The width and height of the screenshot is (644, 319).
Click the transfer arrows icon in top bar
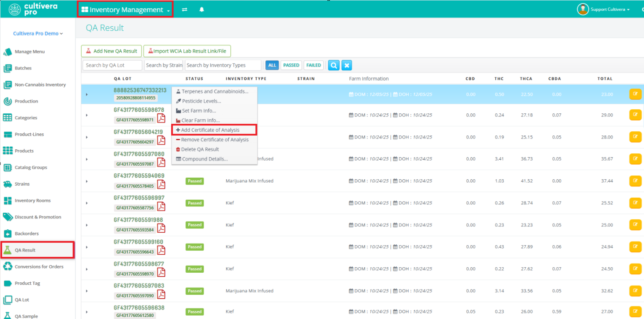185,10
